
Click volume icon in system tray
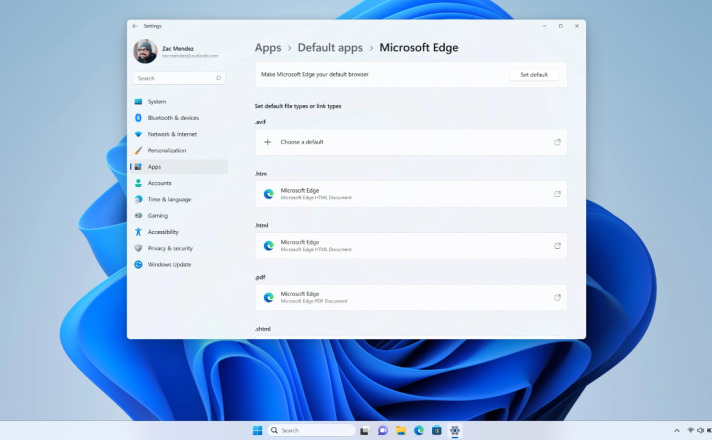(x=700, y=430)
